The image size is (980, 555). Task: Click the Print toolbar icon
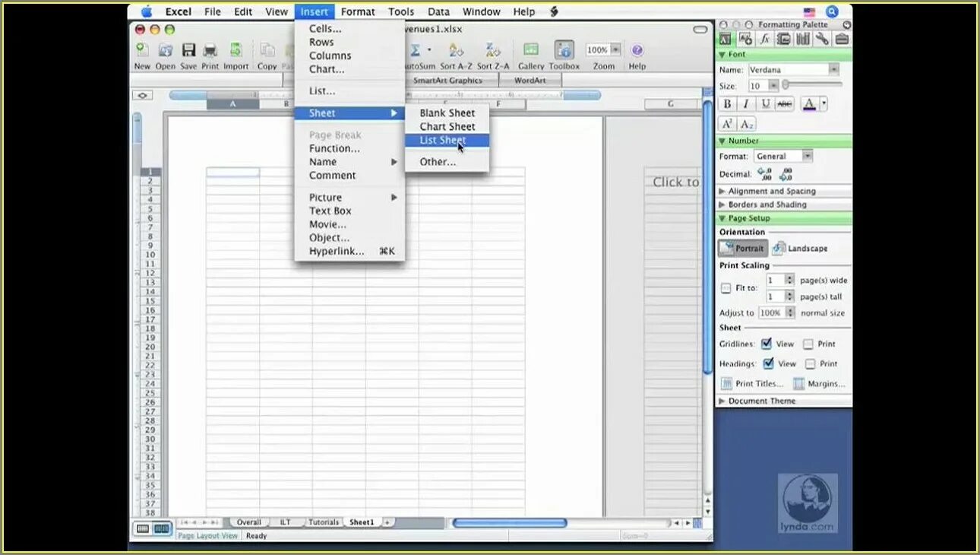210,50
